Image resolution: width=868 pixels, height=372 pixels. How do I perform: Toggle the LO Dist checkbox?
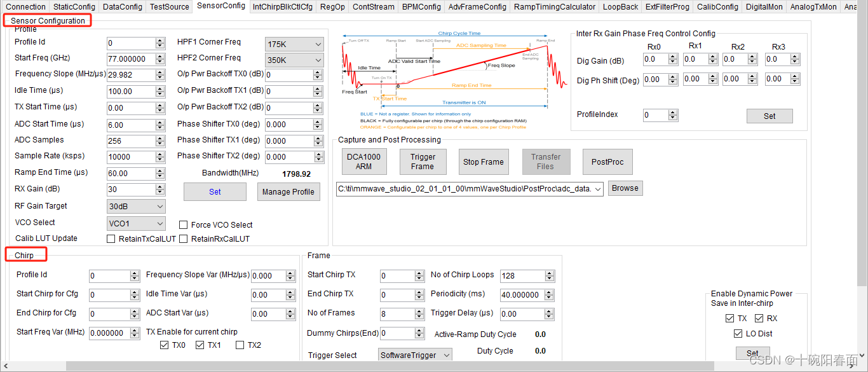tap(738, 334)
